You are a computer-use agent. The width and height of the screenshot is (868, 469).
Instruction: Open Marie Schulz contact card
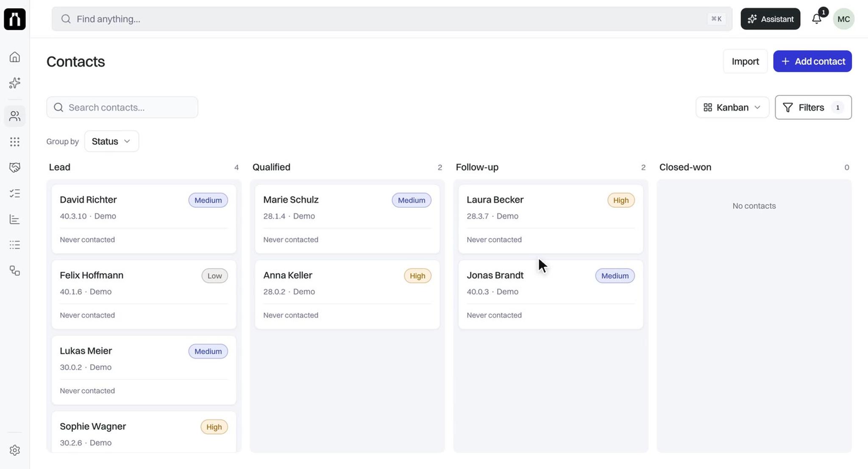(x=347, y=219)
